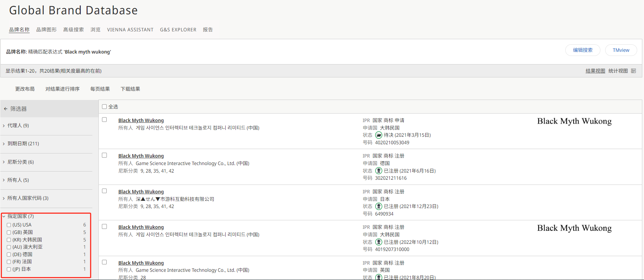The height and width of the screenshot is (280, 644).
Task: Click the trademark image for 4019207310000
Action: click(574, 228)
